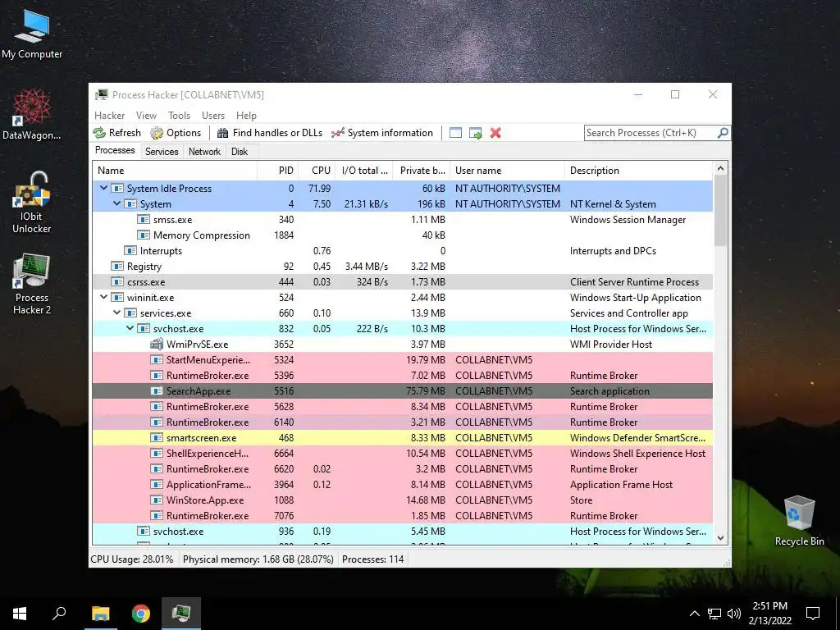
Task: Open the Help menu
Action: (246, 115)
